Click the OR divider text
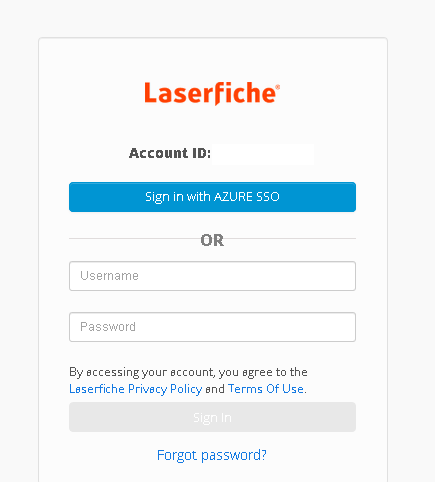The width and height of the screenshot is (437, 482). tap(212, 240)
